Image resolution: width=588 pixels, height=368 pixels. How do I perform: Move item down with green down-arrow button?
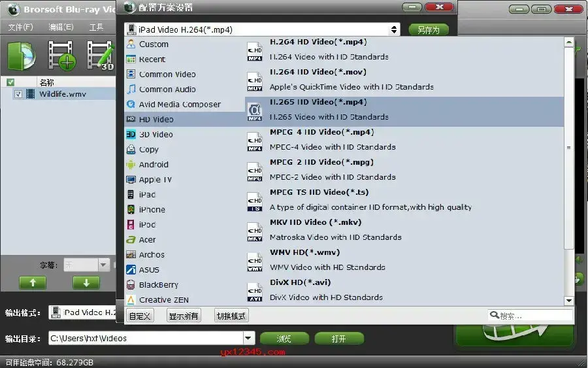pos(86,282)
